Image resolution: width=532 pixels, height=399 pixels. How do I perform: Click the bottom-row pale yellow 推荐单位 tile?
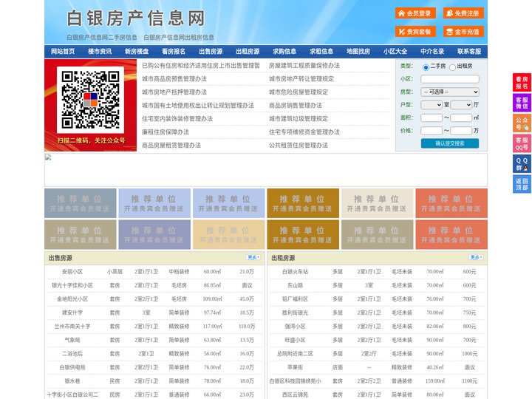(228, 235)
